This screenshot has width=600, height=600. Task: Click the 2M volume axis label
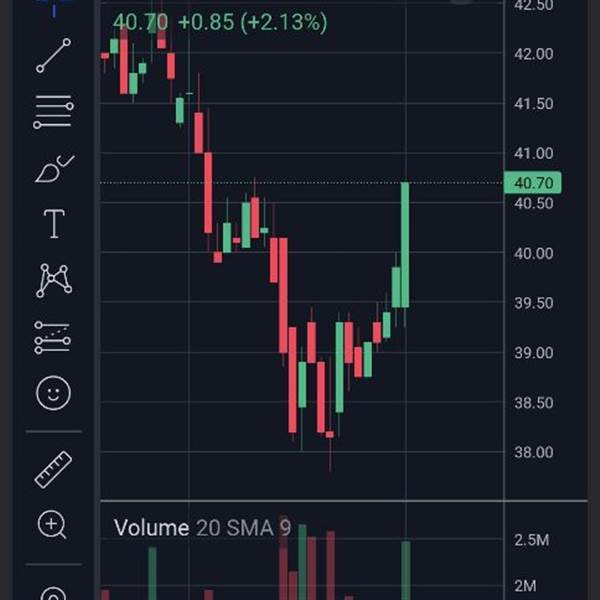pos(525,586)
